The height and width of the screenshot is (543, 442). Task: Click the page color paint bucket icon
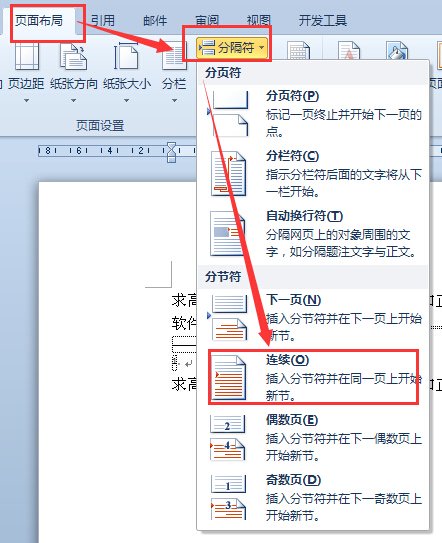coord(397,51)
